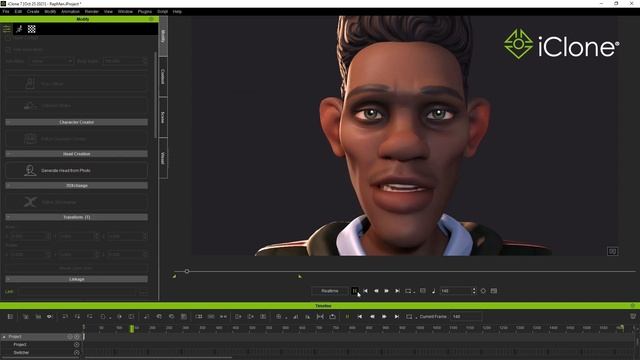Collapse the 3DXchange section

click(76, 185)
